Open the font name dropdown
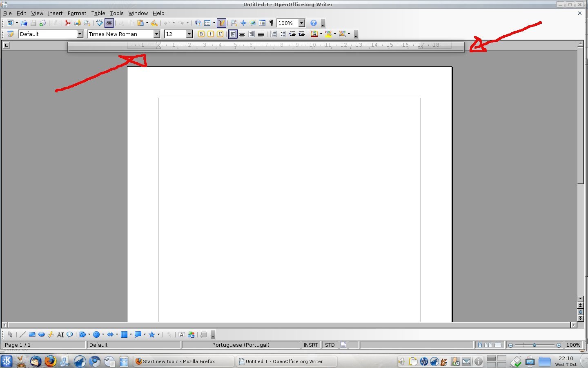588x368 pixels. pyautogui.click(x=156, y=34)
